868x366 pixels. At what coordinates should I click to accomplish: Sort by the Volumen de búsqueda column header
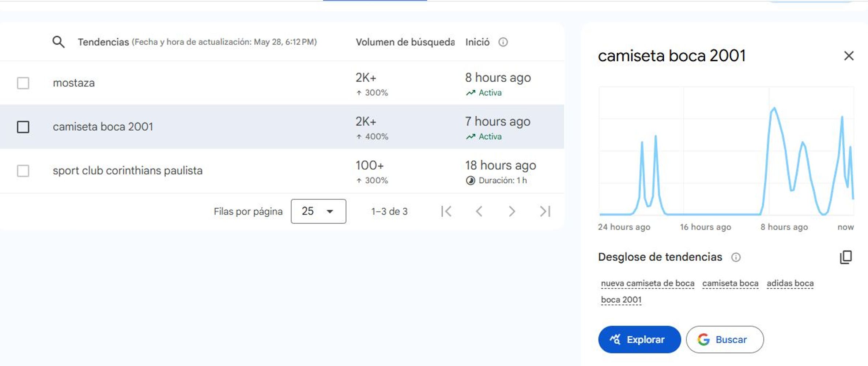point(405,42)
